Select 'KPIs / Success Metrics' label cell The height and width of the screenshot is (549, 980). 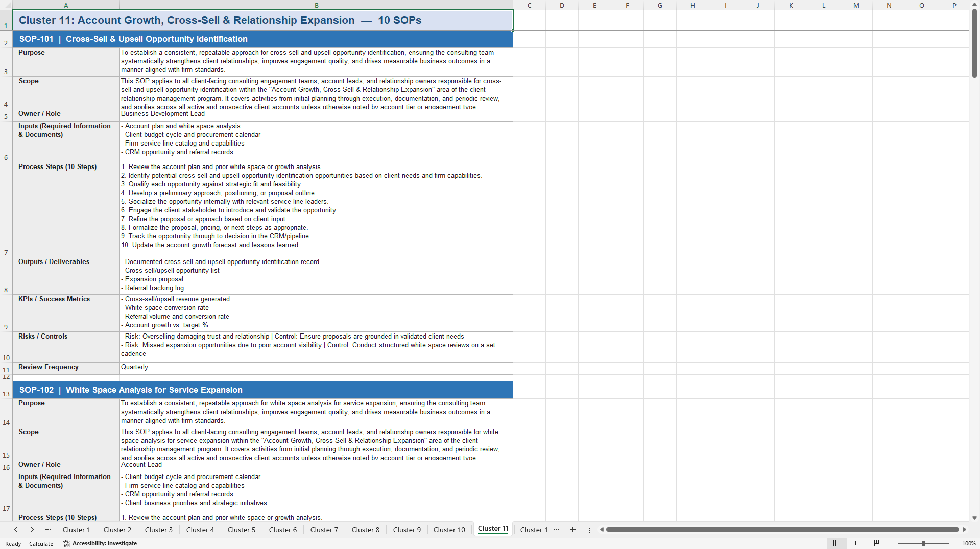click(x=66, y=313)
